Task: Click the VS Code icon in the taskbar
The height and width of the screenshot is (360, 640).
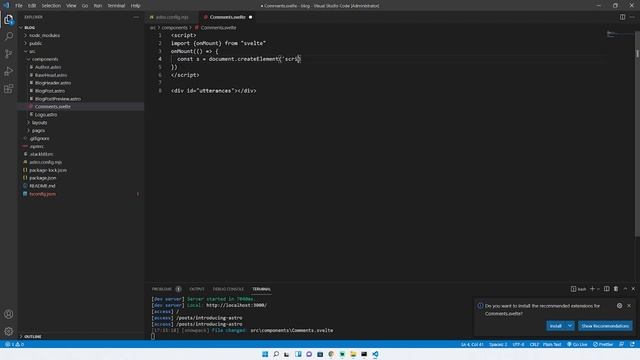Action: [x=375, y=354]
